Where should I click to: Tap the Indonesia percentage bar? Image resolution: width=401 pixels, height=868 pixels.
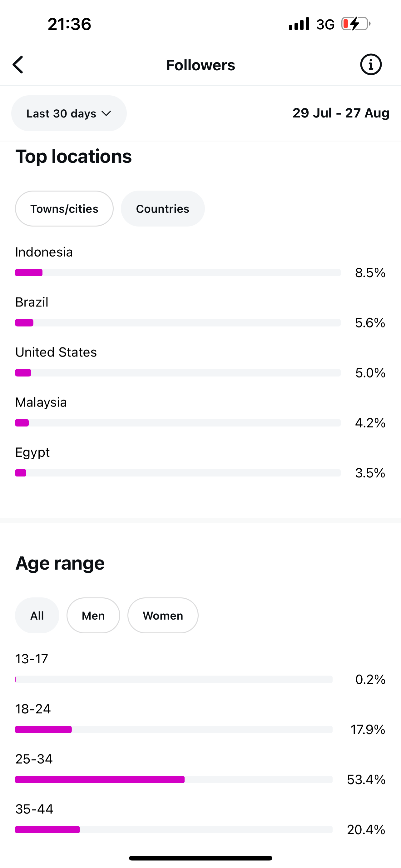[x=178, y=272]
